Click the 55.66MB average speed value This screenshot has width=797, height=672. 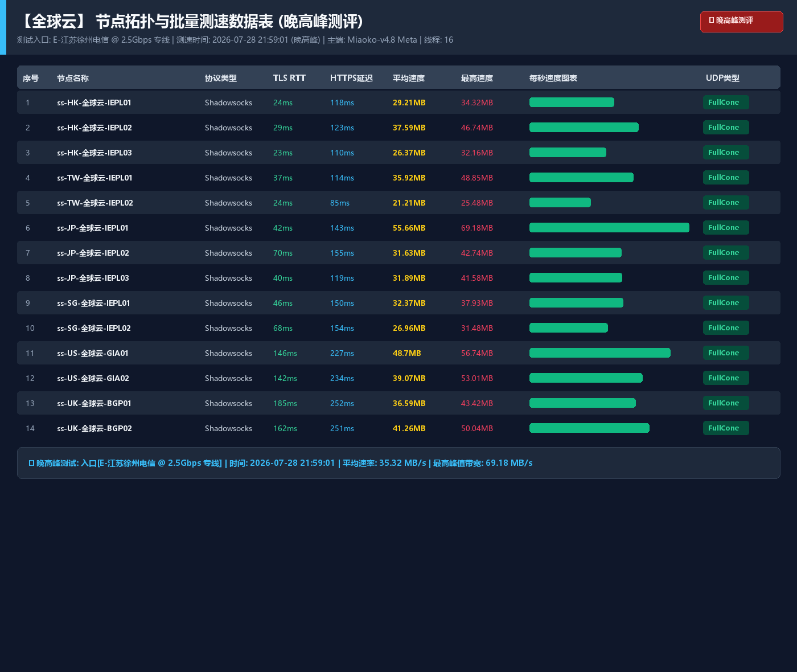click(409, 228)
